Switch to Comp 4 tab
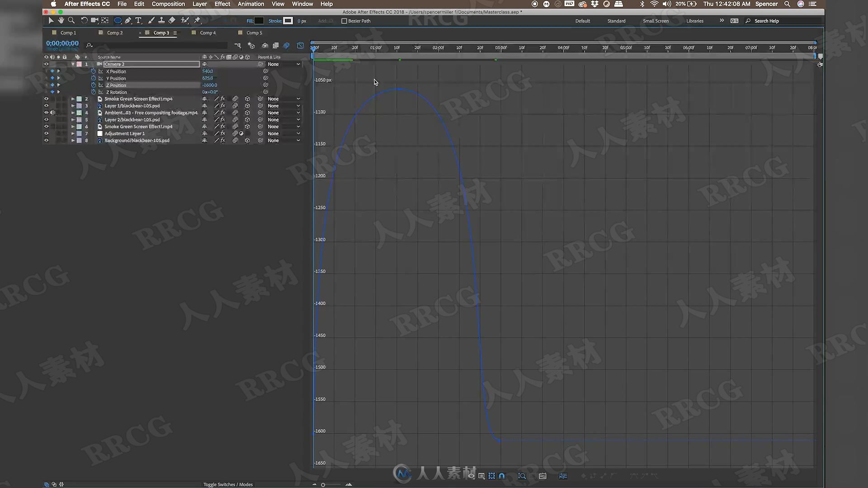 pos(208,32)
